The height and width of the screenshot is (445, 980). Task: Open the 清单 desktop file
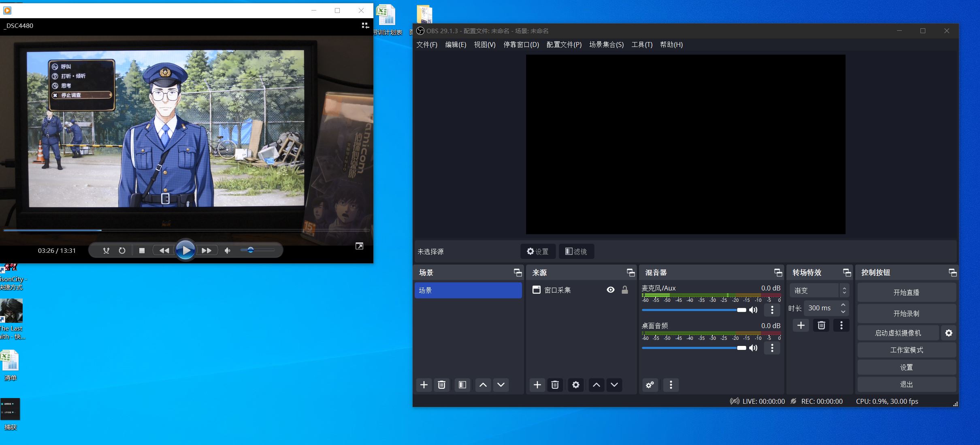[x=10, y=366]
